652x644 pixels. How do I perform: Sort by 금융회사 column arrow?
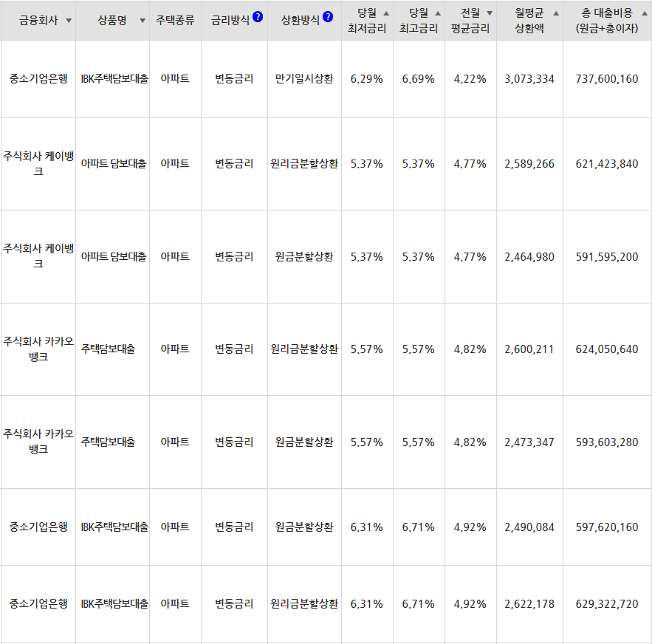click(69, 21)
